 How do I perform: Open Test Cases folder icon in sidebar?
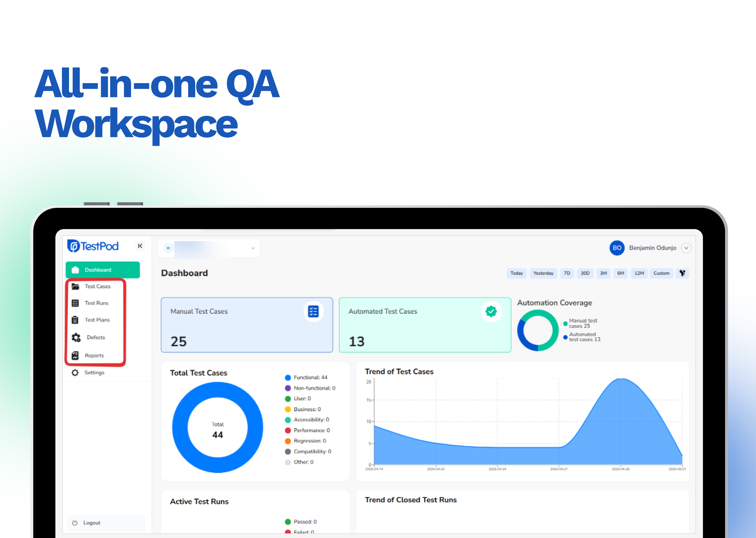75,287
